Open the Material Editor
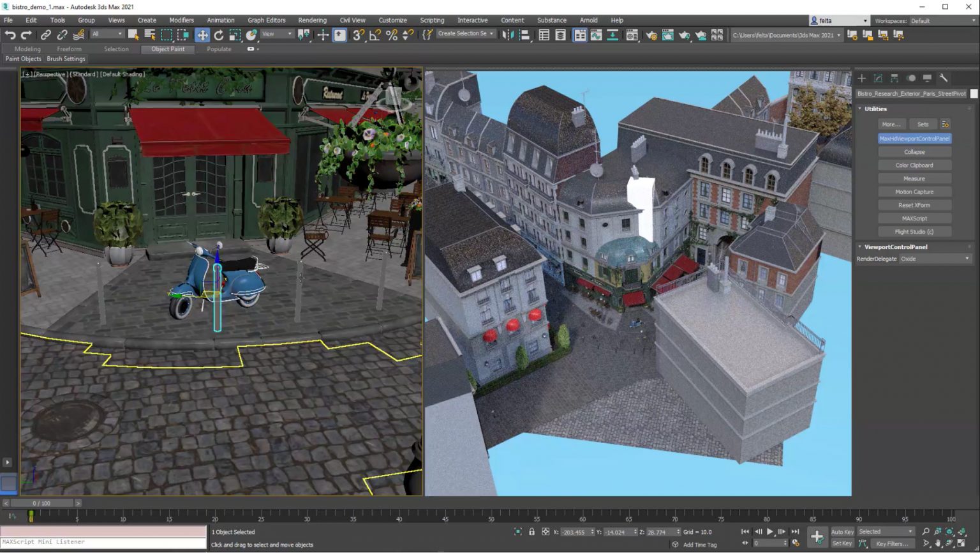980x553 pixels. [632, 35]
